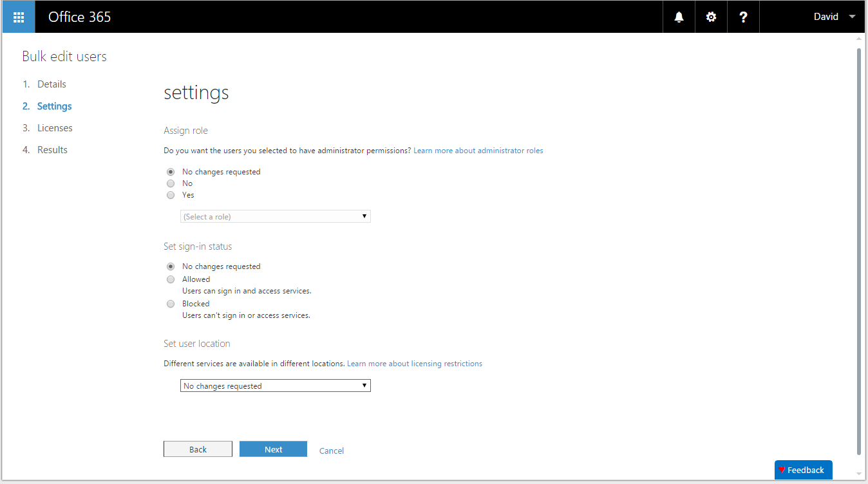Go to the Licenses step
868x484 pixels.
[55, 128]
